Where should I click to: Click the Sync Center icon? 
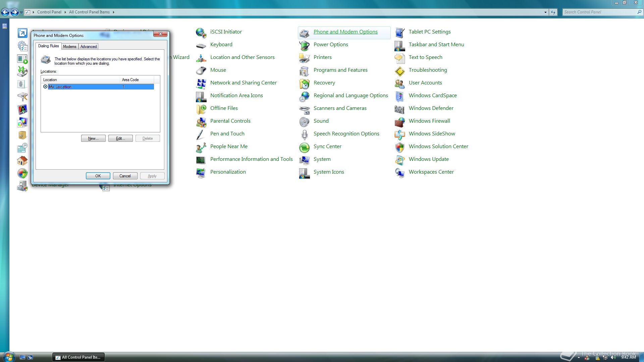(304, 147)
